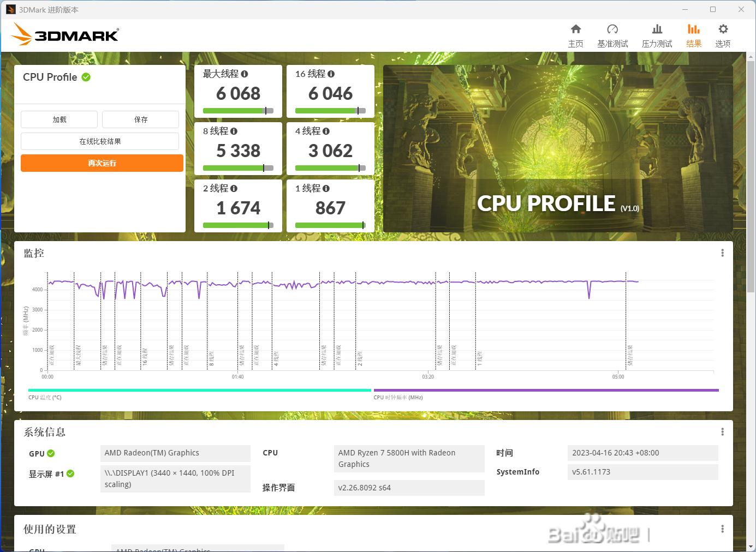Viewport: 756px width, 552px height.
Task: Click the 系统信息 section heading
Action: pyautogui.click(x=45, y=432)
